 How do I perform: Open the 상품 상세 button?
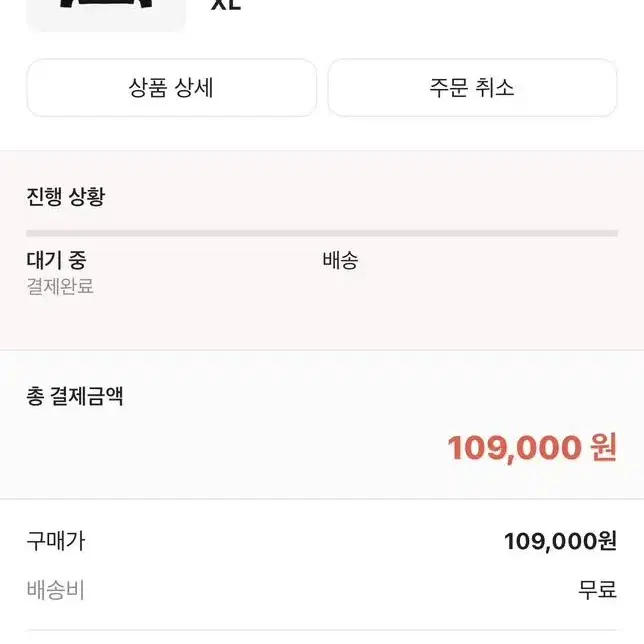pyautogui.click(x=172, y=88)
